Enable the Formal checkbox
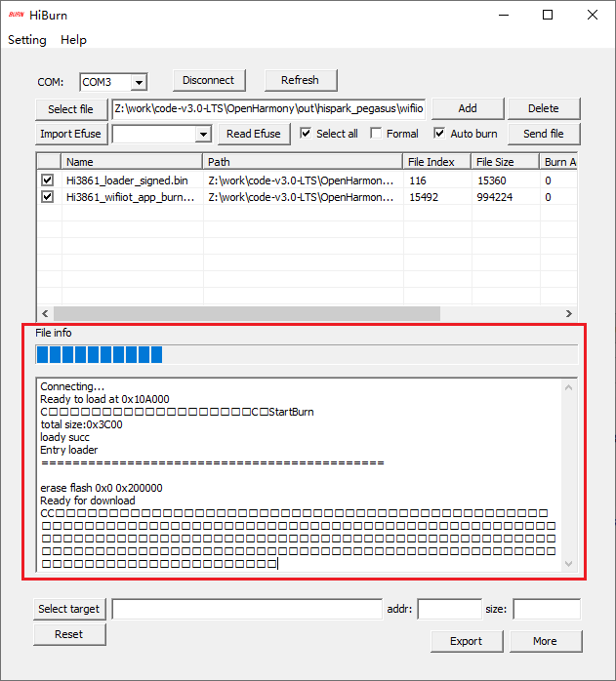Screen dimensions: 616x681 click(x=376, y=134)
